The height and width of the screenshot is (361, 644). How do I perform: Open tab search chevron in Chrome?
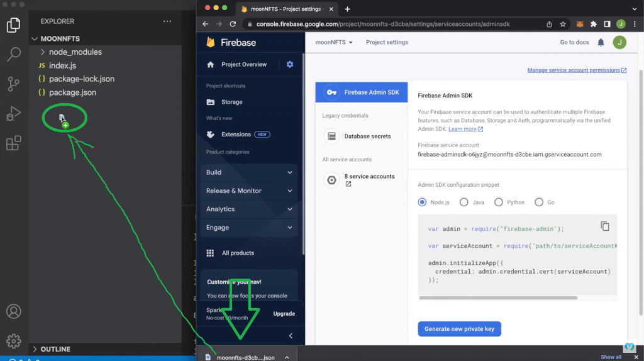635,9
